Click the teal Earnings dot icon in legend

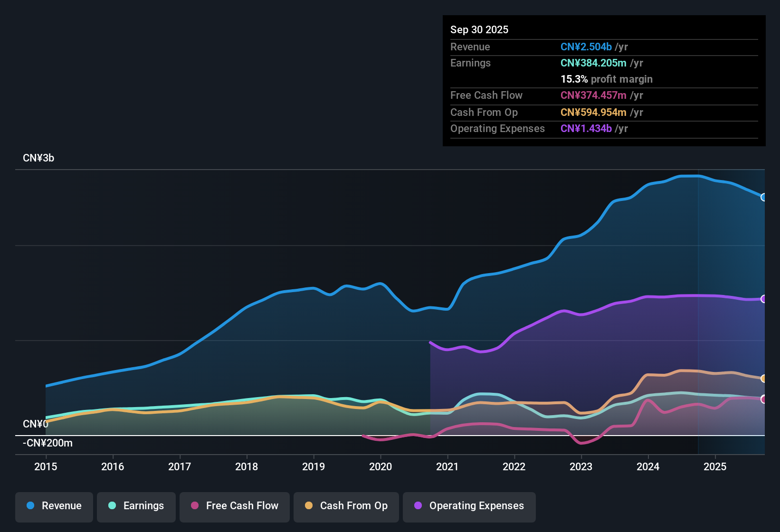click(112, 506)
